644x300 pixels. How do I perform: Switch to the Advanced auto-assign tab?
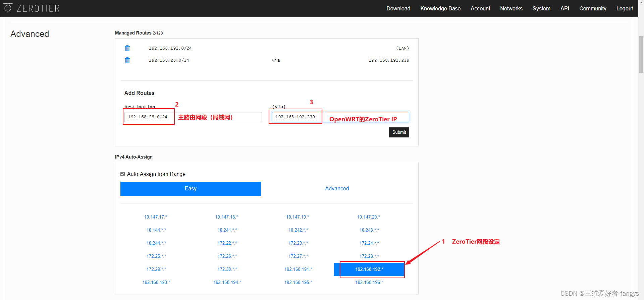(x=337, y=189)
